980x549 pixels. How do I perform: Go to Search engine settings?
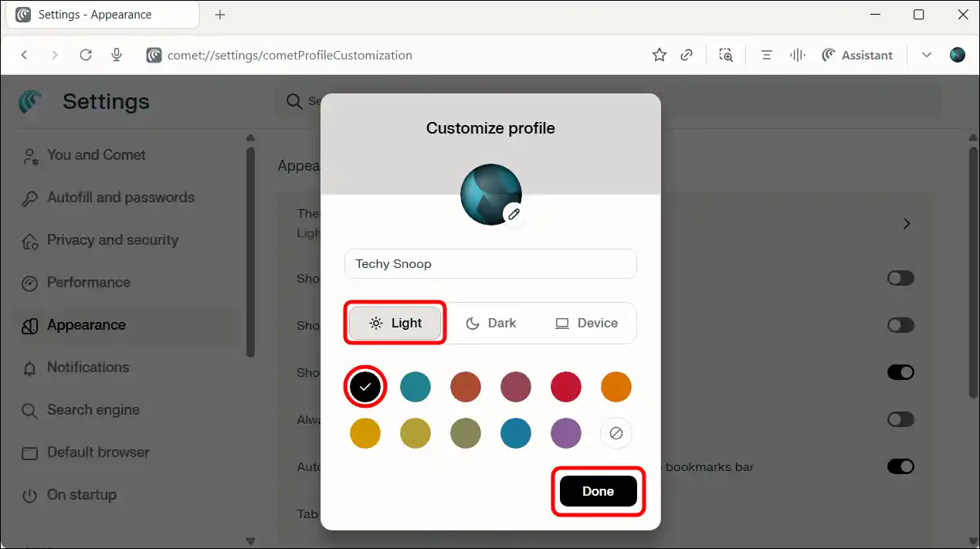coord(93,410)
